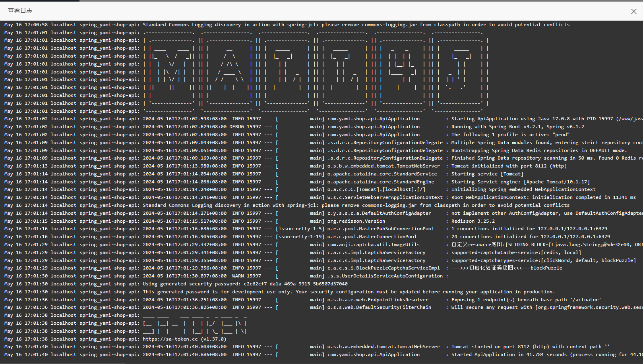Select the 'Redisson 3.25.2' version message

point(473,221)
